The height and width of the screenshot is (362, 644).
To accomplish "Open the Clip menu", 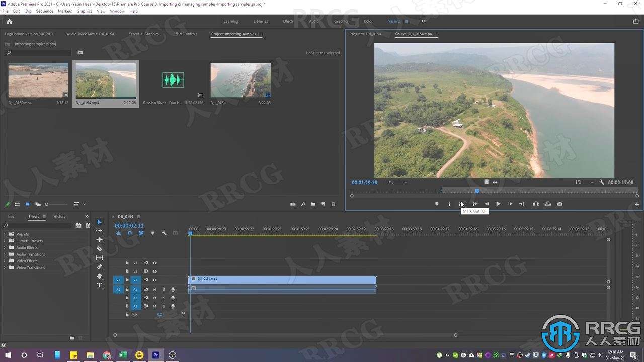I will (28, 11).
